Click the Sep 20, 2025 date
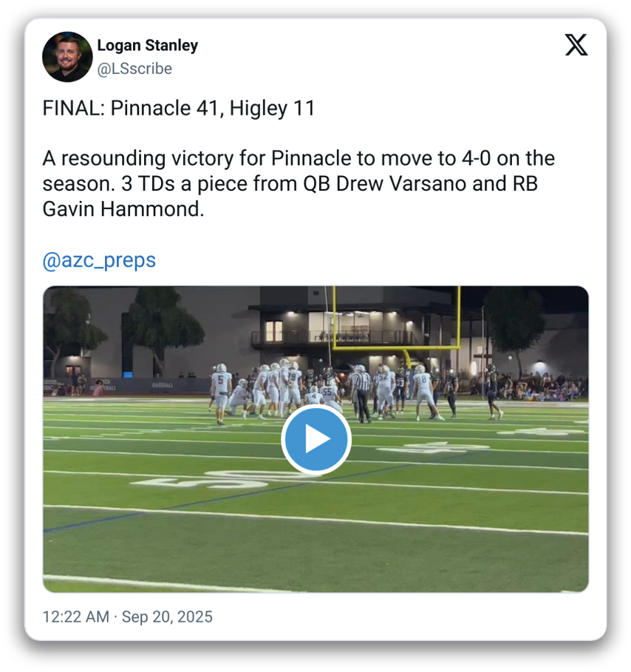The image size is (631, 672). (166, 617)
